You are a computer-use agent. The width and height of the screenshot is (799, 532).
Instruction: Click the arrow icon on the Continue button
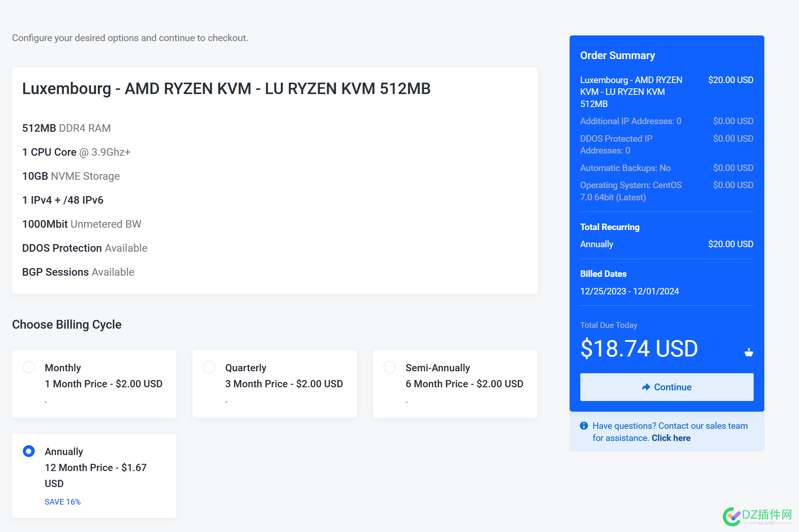(x=646, y=387)
